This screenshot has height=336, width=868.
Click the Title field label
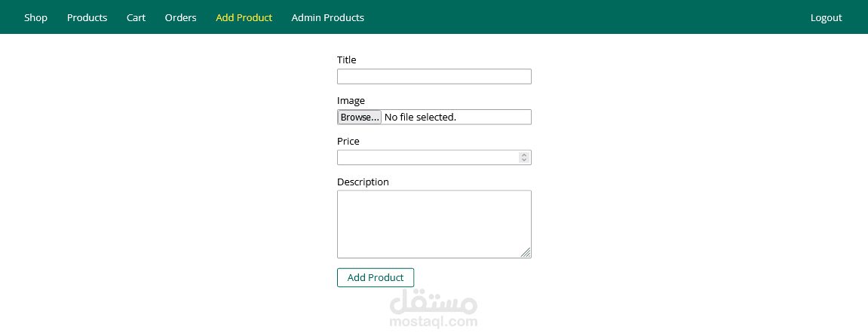coord(346,60)
